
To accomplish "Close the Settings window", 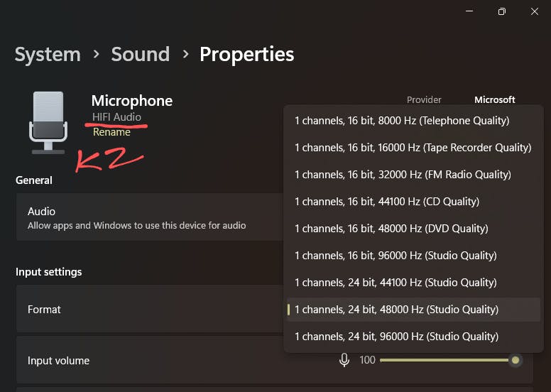I will click(x=535, y=11).
